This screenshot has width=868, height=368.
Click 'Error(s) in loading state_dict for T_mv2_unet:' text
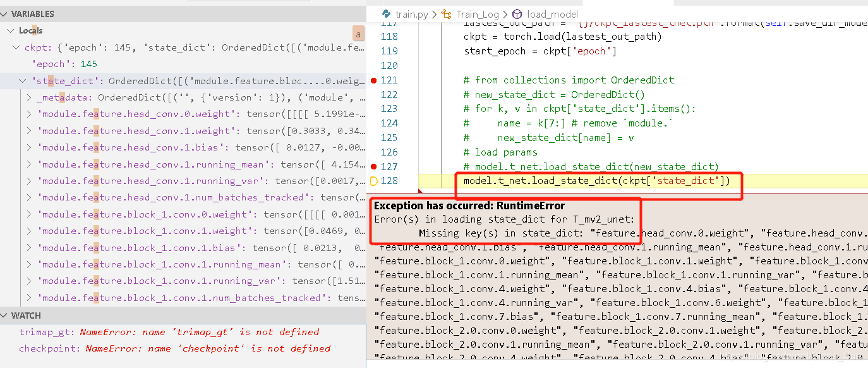[505, 219]
